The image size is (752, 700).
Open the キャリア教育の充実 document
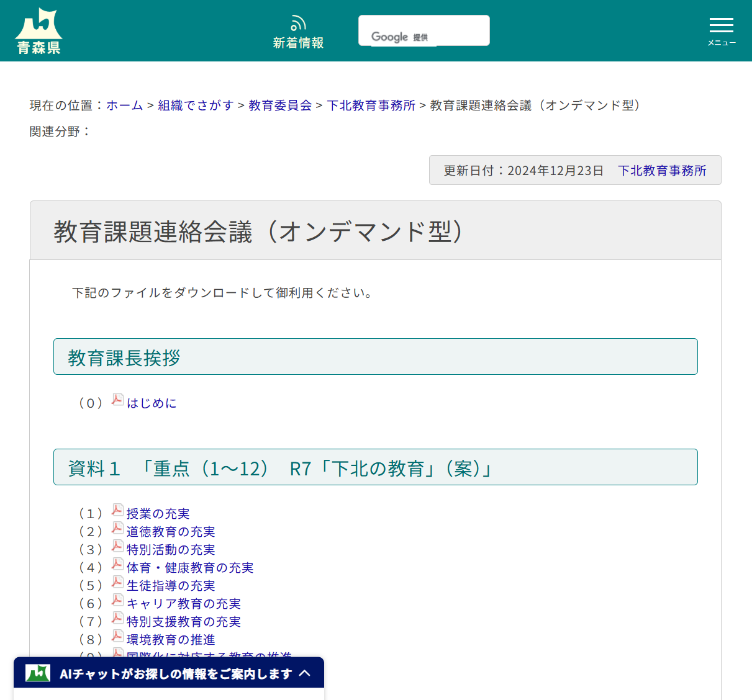click(x=184, y=604)
